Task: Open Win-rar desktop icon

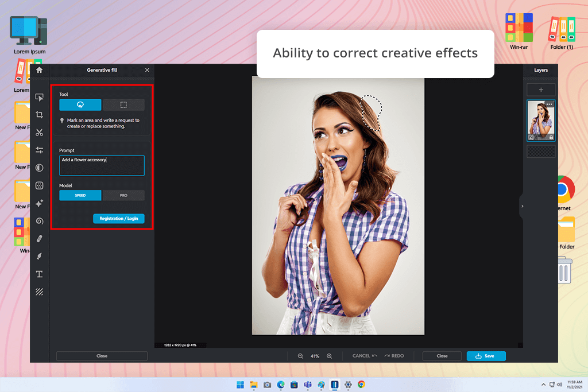Action: (x=519, y=32)
